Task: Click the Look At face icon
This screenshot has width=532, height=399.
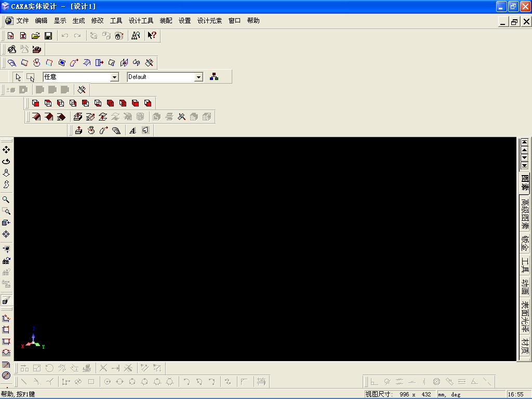Action: click(x=6, y=249)
